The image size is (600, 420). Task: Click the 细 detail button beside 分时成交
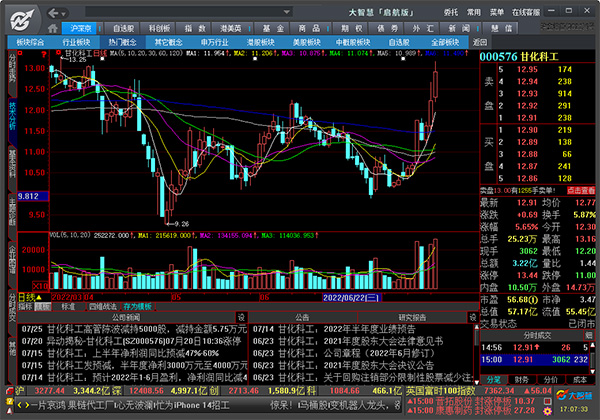tap(589, 335)
